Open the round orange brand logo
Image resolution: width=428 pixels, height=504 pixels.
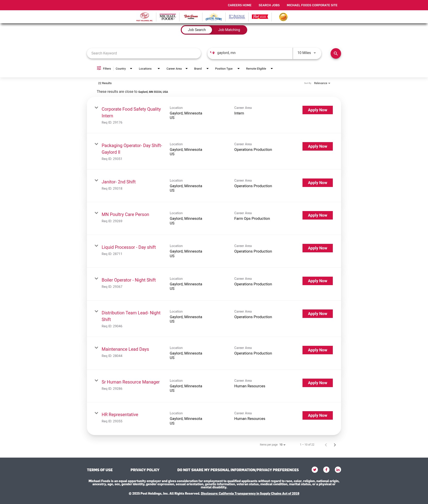(x=283, y=17)
